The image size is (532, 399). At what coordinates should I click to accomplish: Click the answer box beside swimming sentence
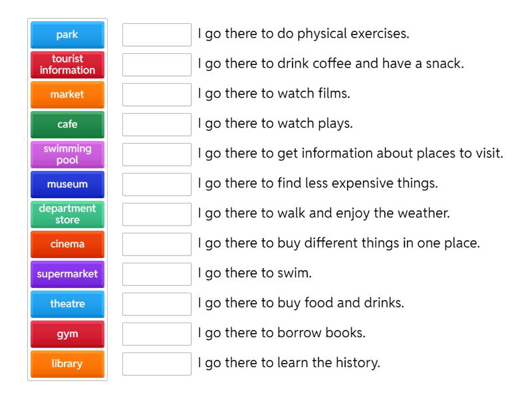[x=156, y=274]
